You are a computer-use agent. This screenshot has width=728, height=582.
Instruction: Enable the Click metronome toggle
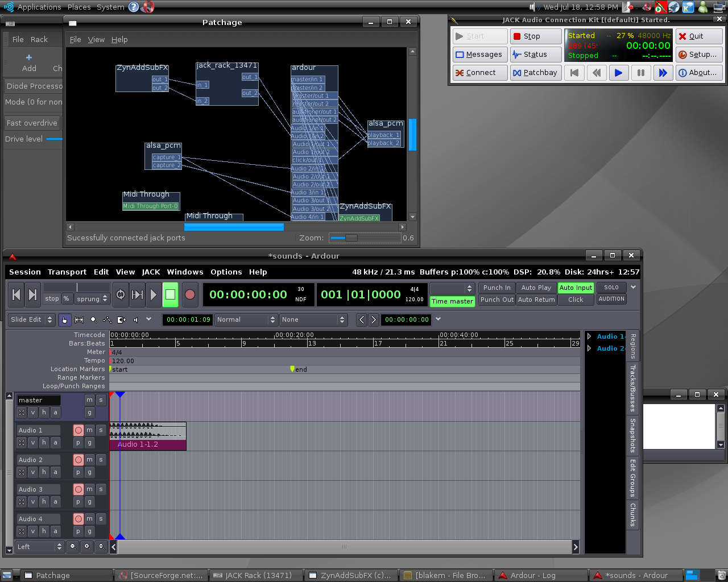(576, 300)
